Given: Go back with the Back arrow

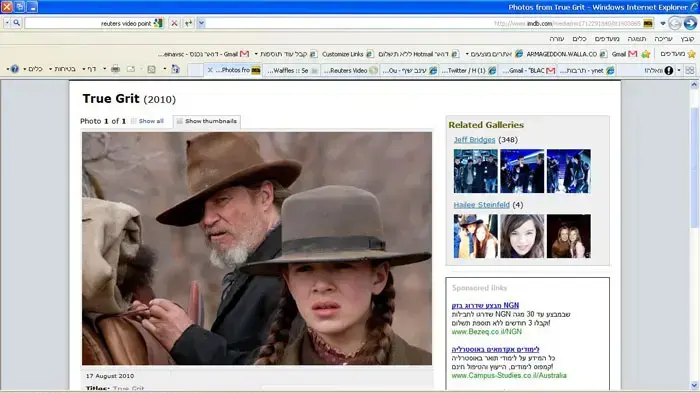Looking at the screenshot, I should tap(674, 23).
